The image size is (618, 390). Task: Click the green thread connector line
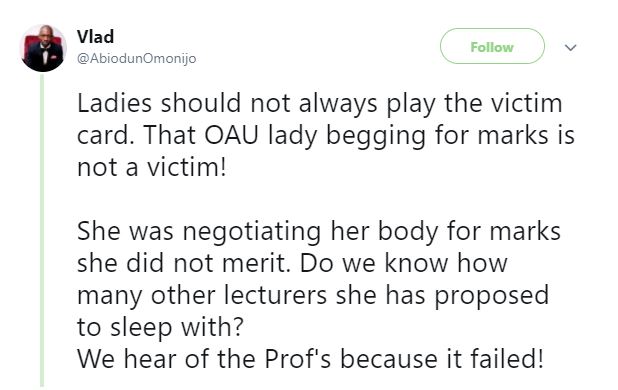pos(43,230)
